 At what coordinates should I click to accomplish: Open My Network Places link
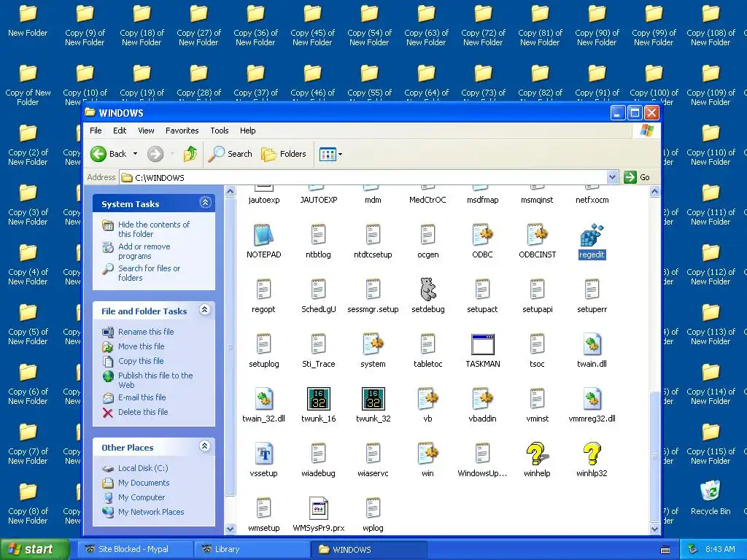point(151,512)
